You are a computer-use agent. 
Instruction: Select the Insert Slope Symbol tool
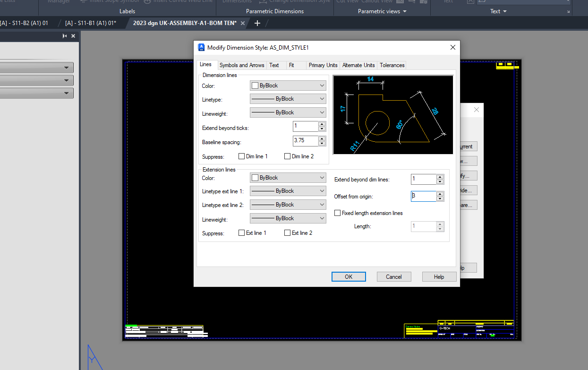[x=109, y=1]
